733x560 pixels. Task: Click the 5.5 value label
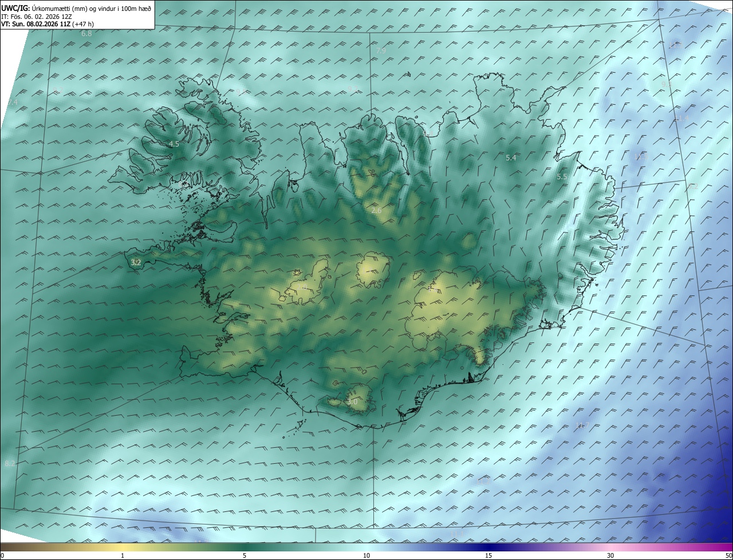[561, 177]
